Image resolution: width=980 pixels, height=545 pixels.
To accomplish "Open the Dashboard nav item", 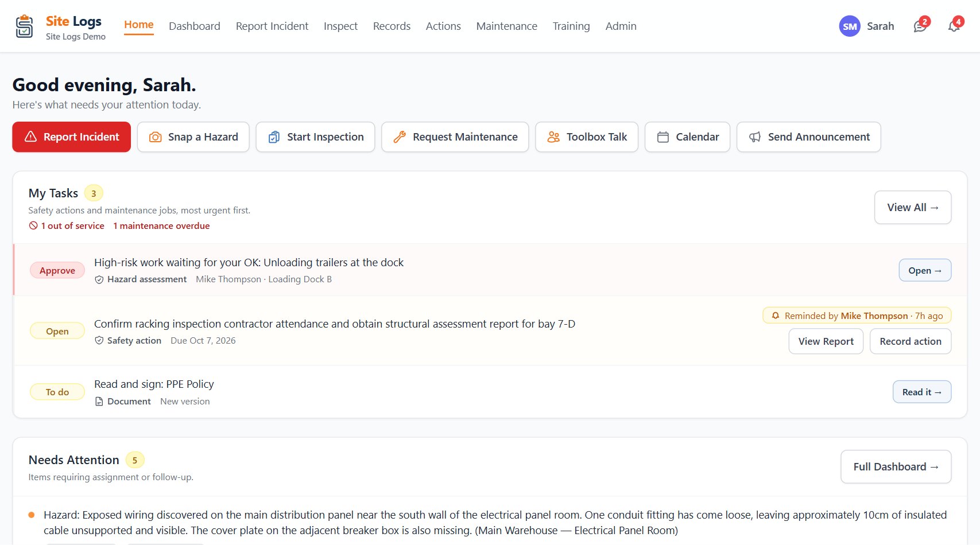I will tap(195, 26).
